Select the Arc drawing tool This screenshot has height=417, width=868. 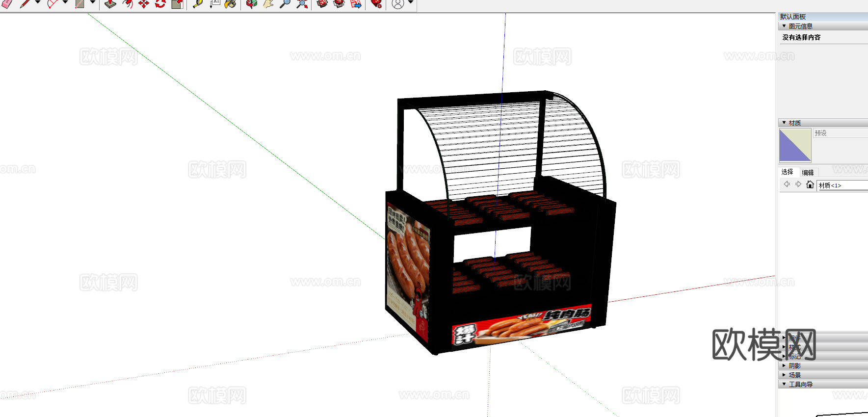tap(53, 4)
